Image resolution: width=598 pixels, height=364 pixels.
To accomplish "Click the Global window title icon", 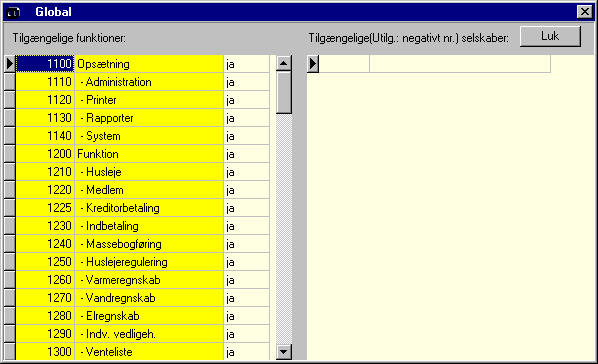I will (13, 12).
